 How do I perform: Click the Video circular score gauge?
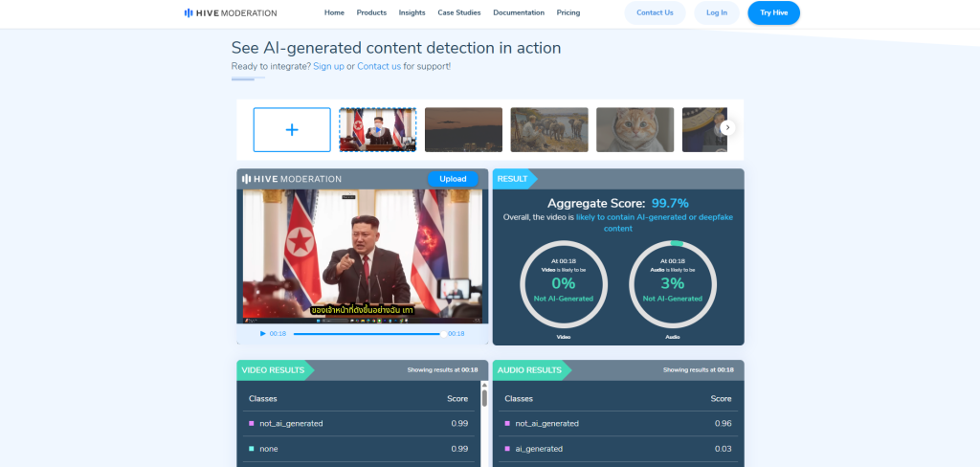pyautogui.click(x=564, y=283)
